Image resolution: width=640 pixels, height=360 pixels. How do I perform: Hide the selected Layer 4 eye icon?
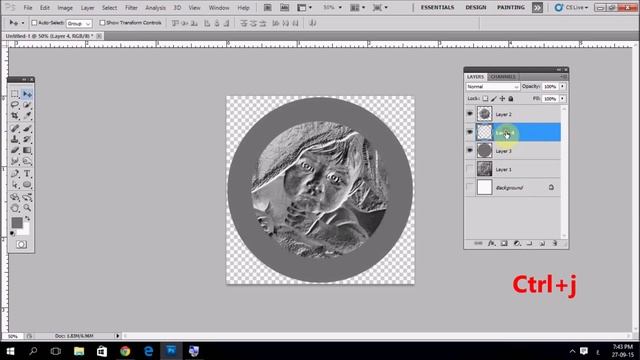coord(470,132)
